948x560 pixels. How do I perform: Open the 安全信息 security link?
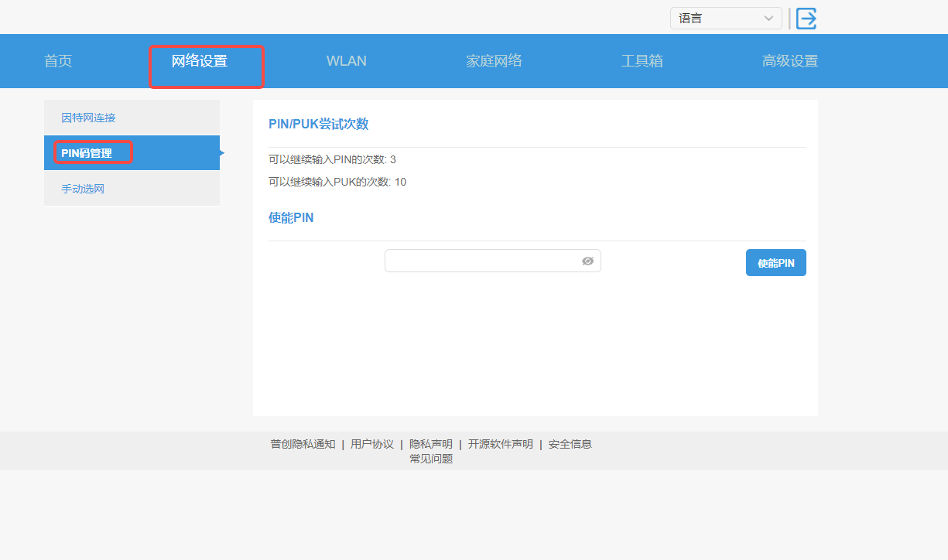pos(569,443)
